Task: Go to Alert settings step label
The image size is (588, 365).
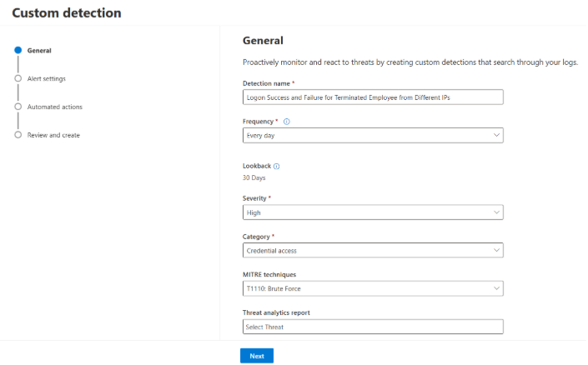Action: [47, 78]
